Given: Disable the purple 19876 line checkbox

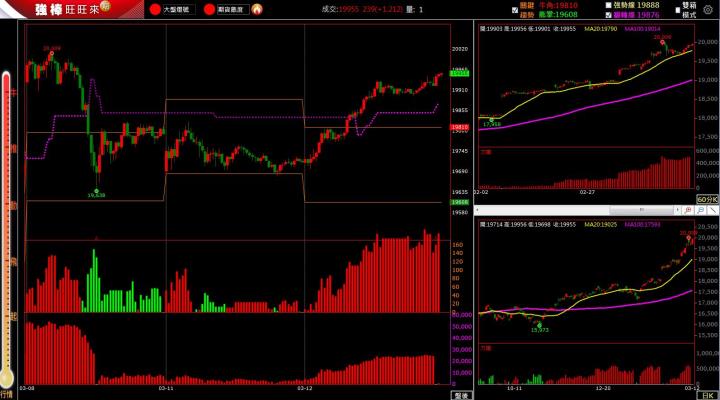Looking at the screenshot, I should [x=608, y=15].
